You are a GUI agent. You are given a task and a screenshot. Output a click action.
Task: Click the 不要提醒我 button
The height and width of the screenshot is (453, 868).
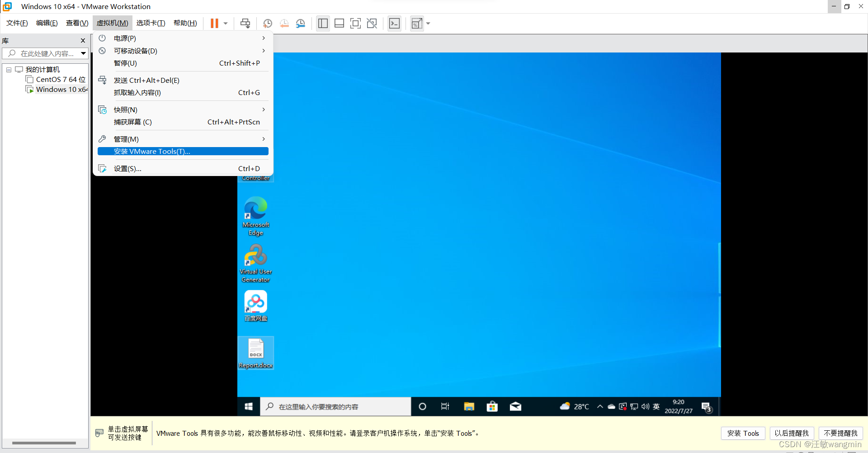coord(840,433)
